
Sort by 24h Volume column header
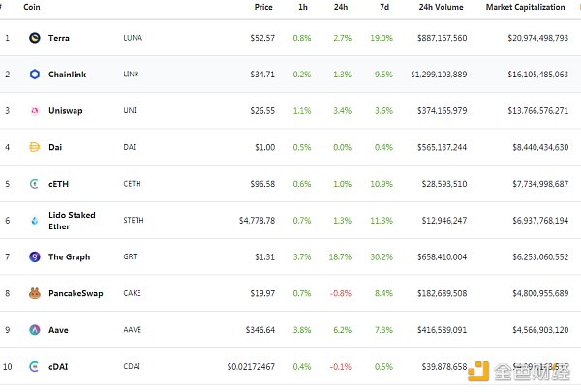point(443,7)
